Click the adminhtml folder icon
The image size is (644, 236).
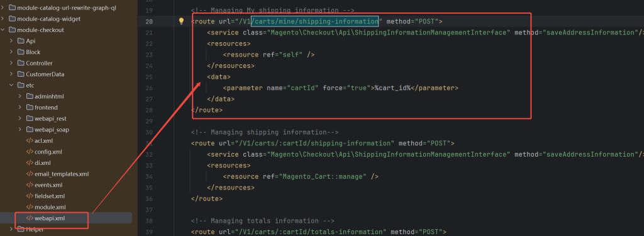[30, 97]
